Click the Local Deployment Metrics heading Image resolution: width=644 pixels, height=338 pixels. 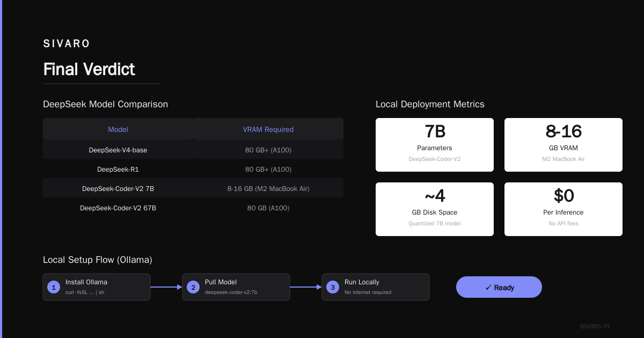click(x=430, y=104)
